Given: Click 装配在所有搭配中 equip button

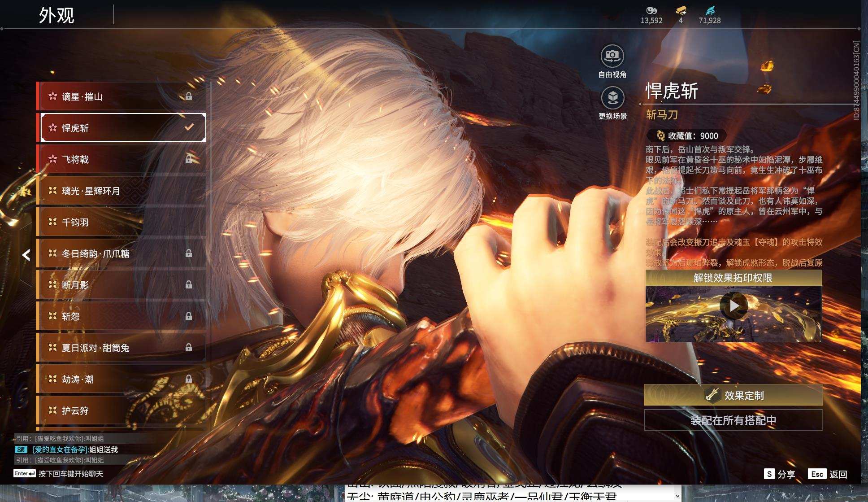Looking at the screenshot, I should pos(733,420).
